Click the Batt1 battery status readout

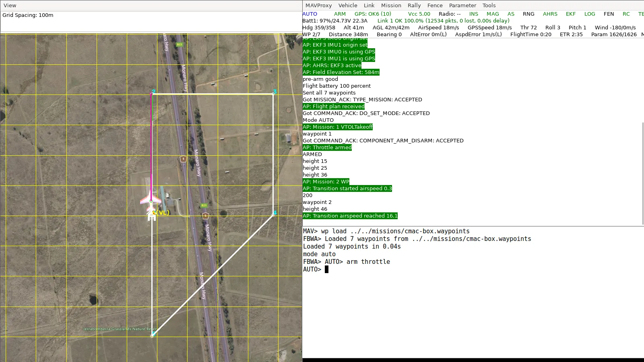(335, 21)
